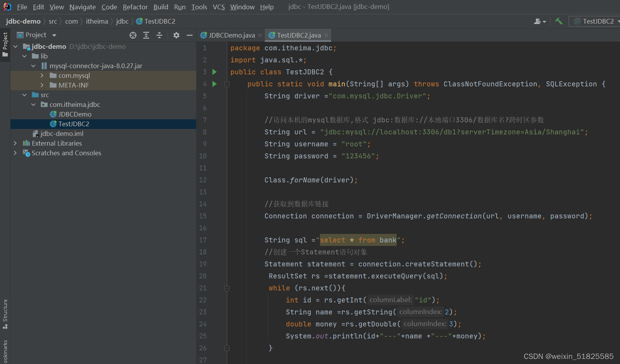The image size is (620, 364).
Task: Open the Tools menu
Action: coord(199,7)
